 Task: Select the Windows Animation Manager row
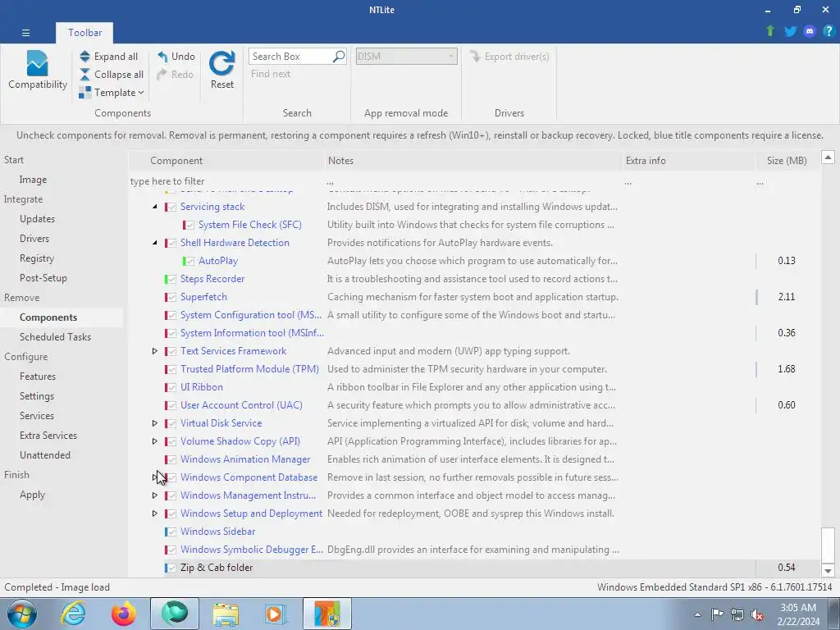pos(474,459)
